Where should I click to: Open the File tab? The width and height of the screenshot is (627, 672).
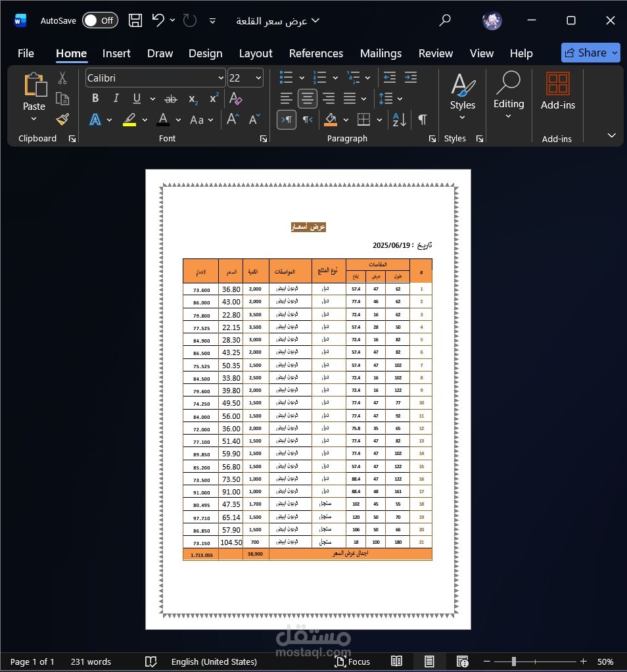point(26,53)
